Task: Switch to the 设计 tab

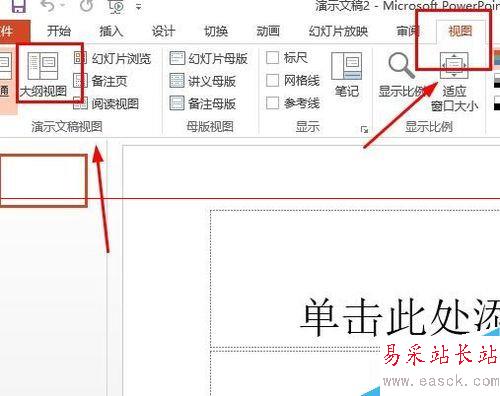Action: point(163,31)
